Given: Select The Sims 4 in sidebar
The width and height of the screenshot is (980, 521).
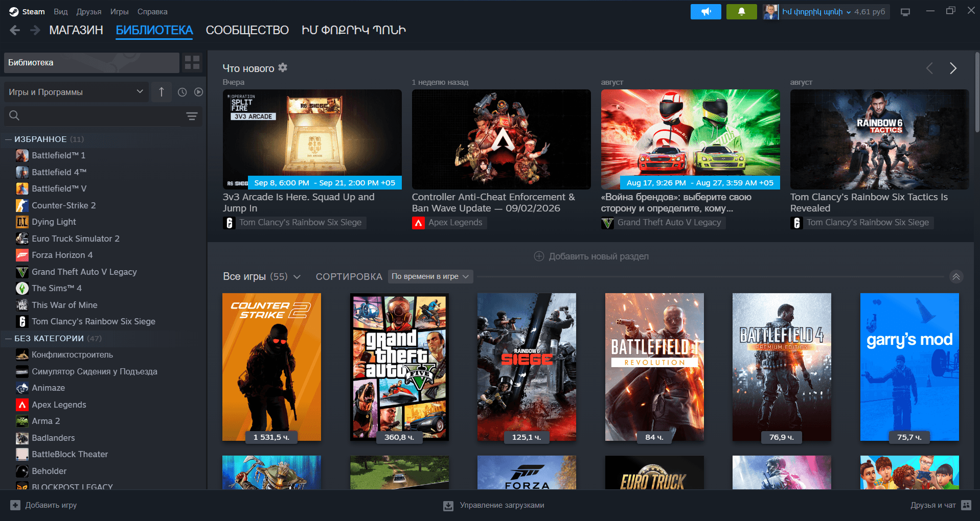Looking at the screenshot, I should [x=56, y=288].
